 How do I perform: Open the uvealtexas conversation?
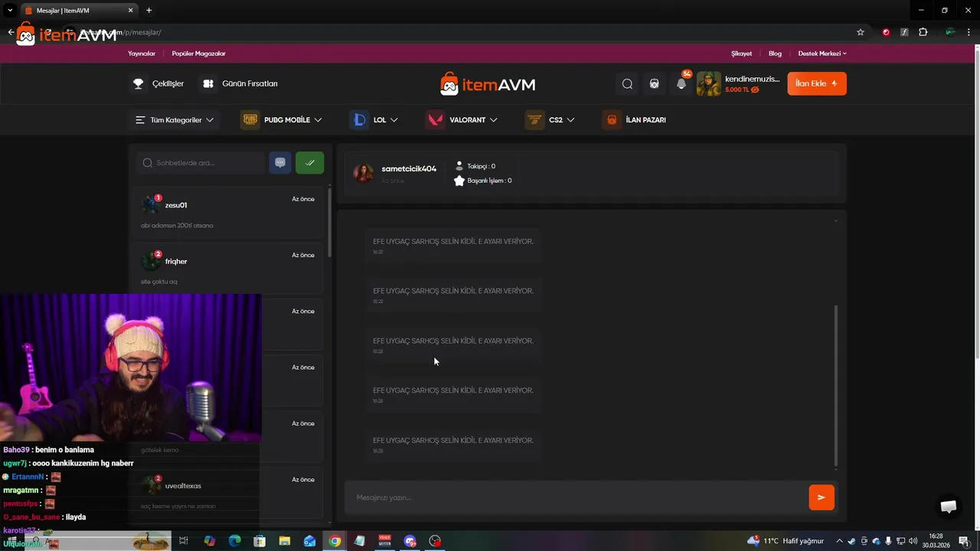(x=228, y=493)
